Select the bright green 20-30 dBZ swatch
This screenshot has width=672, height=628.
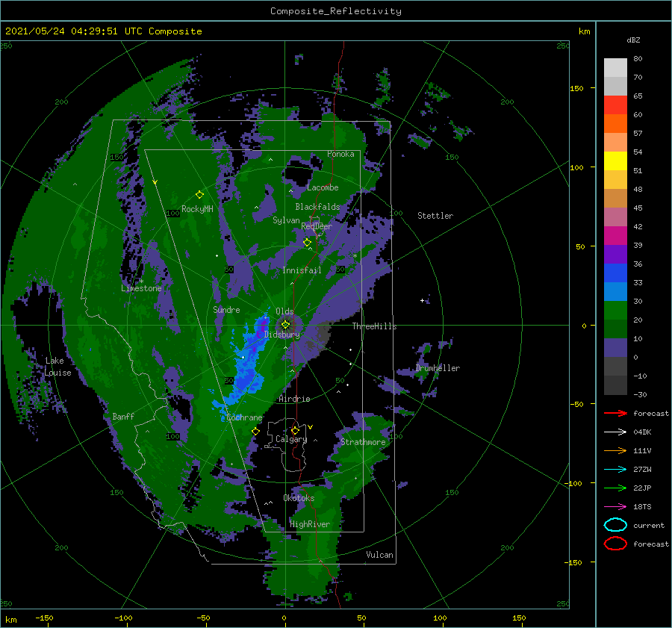click(615, 311)
